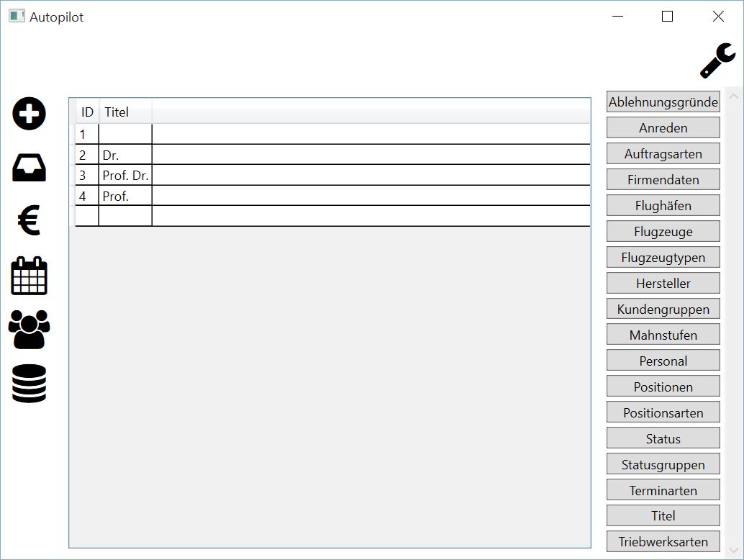The width and height of the screenshot is (744, 560).
Task: Click the Status button
Action: pyautogui.click(x=663, y=438)
